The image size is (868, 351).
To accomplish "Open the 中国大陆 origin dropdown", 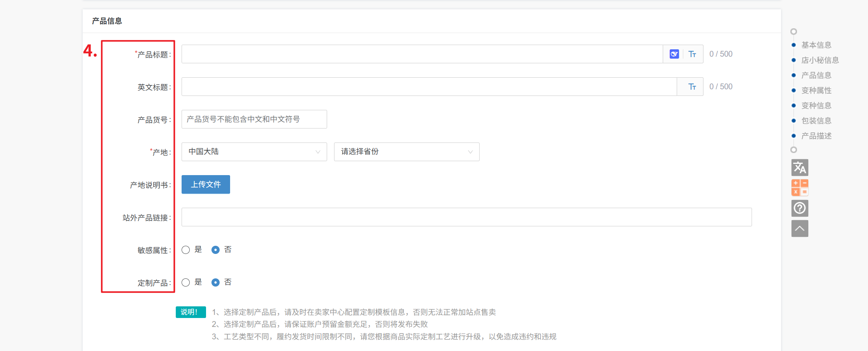I will (x=254, y=152).
